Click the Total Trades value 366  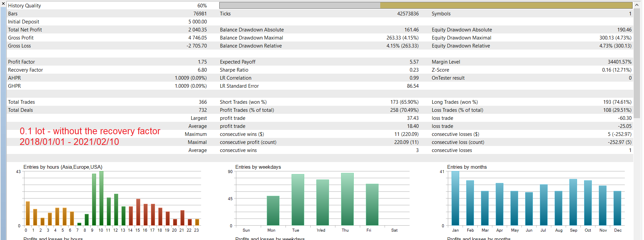[x=203, y=102]
